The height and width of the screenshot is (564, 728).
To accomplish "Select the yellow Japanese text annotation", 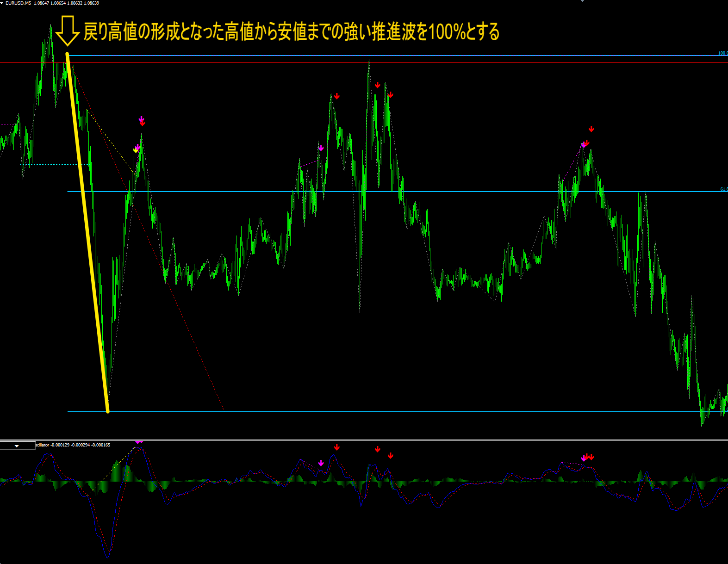I will tap(291, 32).
